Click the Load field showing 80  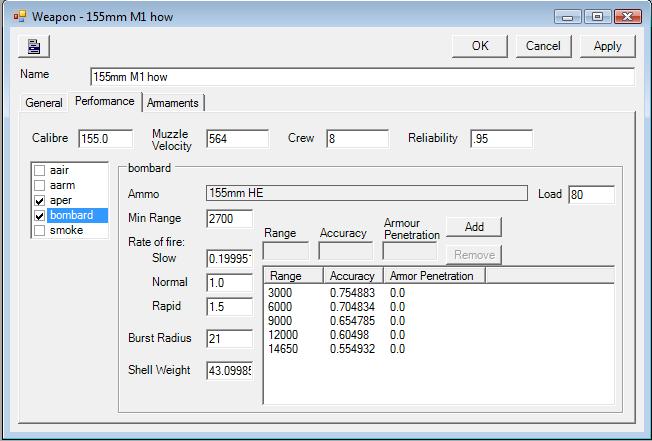(591, 195)
